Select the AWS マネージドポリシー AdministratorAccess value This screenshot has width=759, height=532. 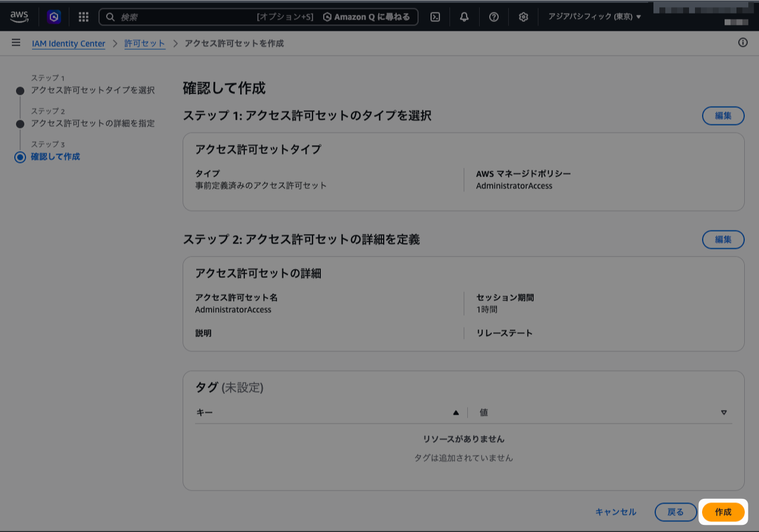(x=514, y=185)
